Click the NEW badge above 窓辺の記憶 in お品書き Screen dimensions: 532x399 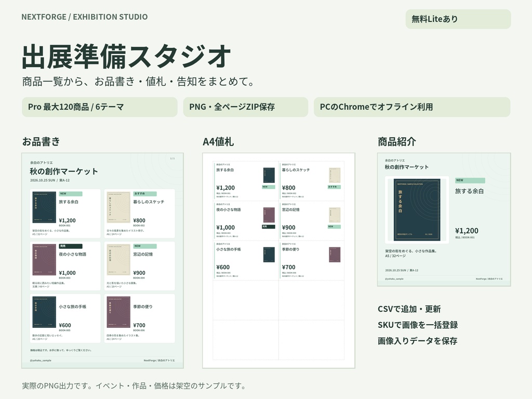click(145, 246)
